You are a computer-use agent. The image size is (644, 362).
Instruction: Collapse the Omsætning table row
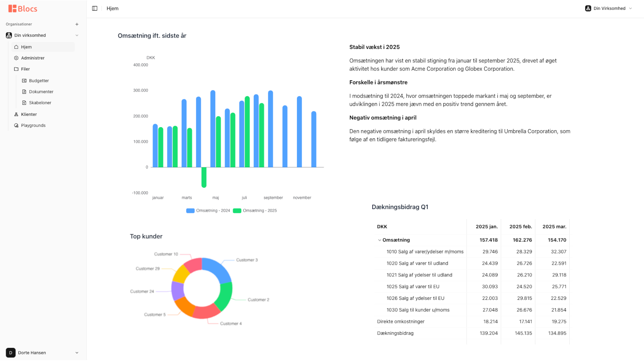pyautogui.click(x=380, y=240)
